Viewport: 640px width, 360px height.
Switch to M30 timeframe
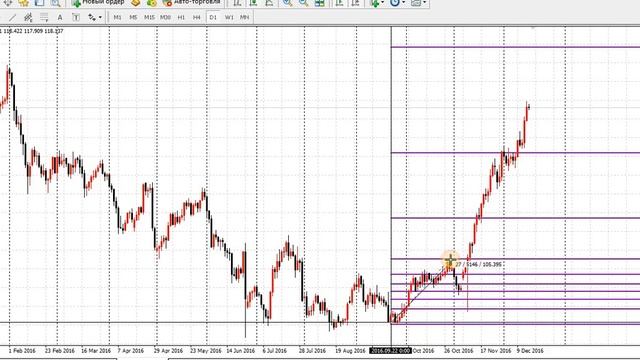click(x=165, y=17)
